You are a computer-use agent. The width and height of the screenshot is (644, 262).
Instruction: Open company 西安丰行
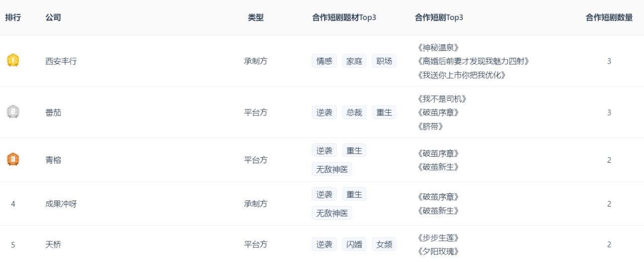click(x=61, y=61)
